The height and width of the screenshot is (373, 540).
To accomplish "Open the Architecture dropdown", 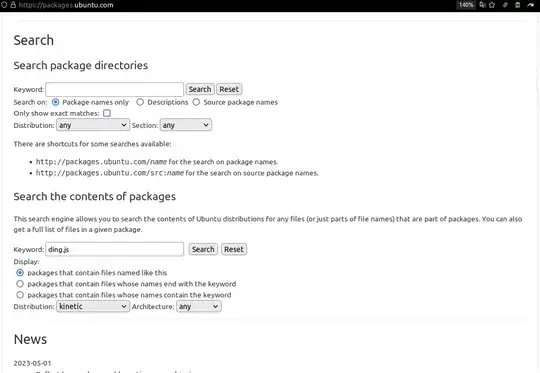I will (199, 306).
